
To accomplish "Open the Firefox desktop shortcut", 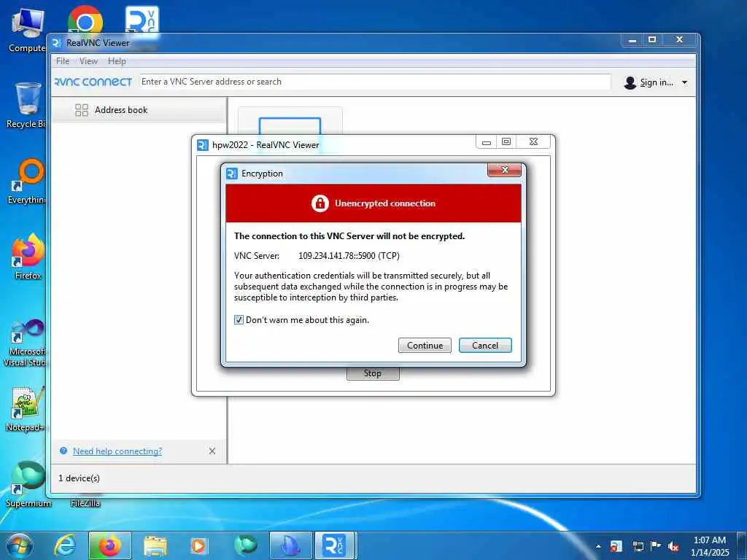I will tap(28, 257).
